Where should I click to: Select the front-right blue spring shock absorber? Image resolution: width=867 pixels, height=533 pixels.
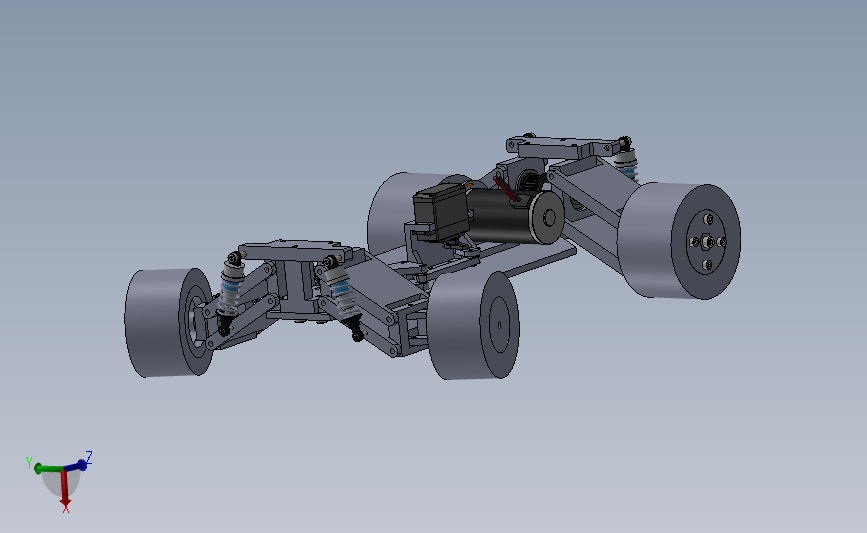pos(343,297)
